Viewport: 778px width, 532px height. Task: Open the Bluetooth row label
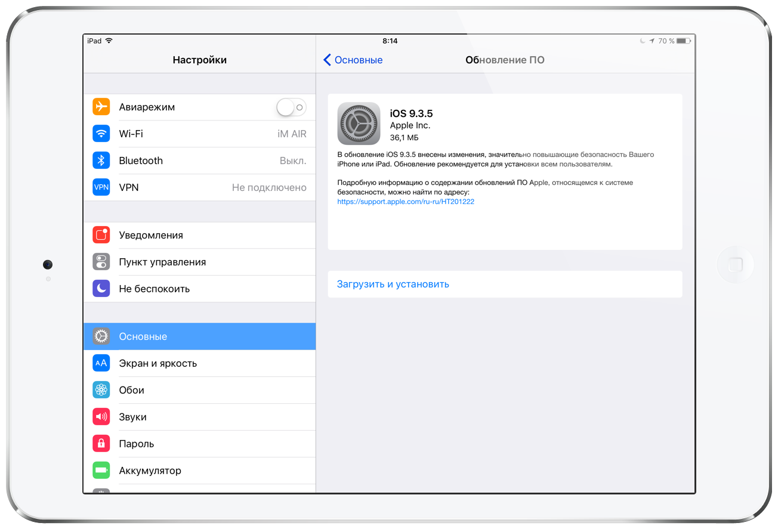coord(141,160)
